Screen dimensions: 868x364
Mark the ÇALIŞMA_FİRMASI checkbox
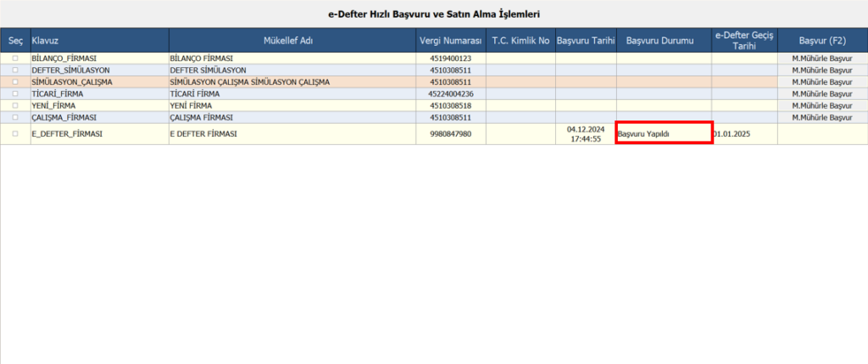(15, 117)
